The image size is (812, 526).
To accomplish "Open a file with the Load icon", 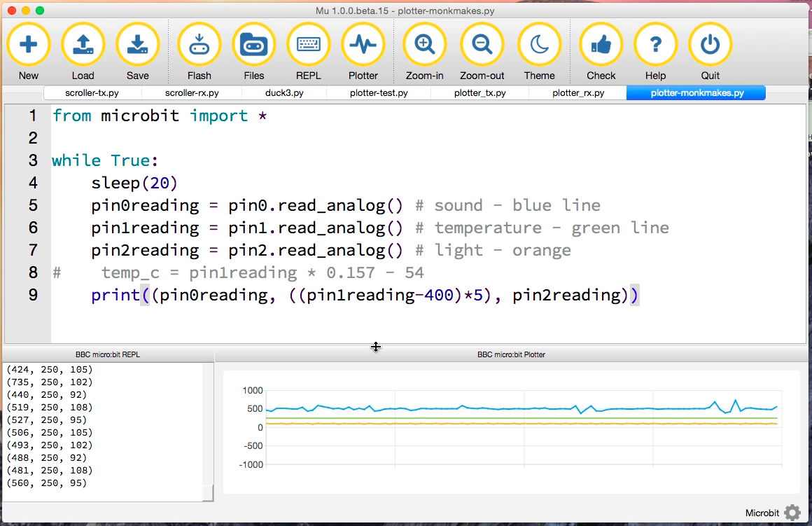I will (x=83, y=45).
